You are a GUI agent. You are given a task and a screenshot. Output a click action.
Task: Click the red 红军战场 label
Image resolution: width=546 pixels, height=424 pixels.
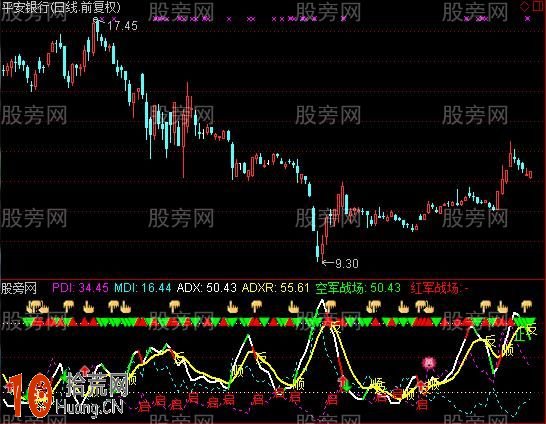(439, 288)
